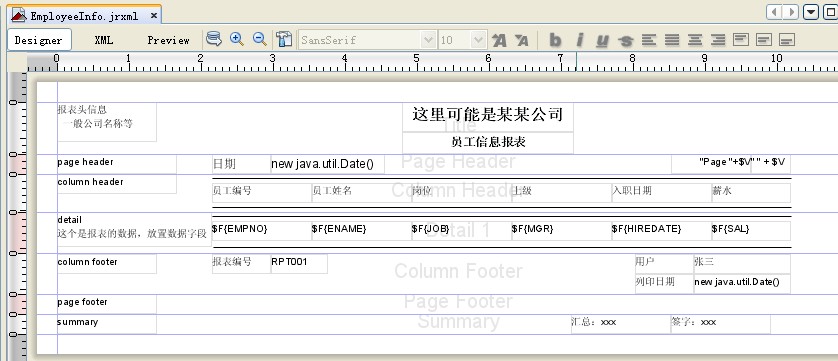Set vertical alignment to bottom

[x=787, y=40]
